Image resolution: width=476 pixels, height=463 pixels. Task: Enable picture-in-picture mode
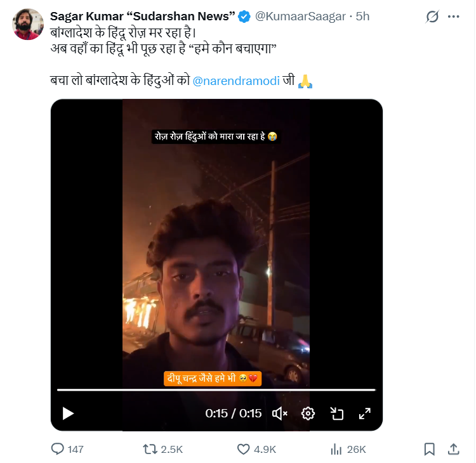coord(336,414)
